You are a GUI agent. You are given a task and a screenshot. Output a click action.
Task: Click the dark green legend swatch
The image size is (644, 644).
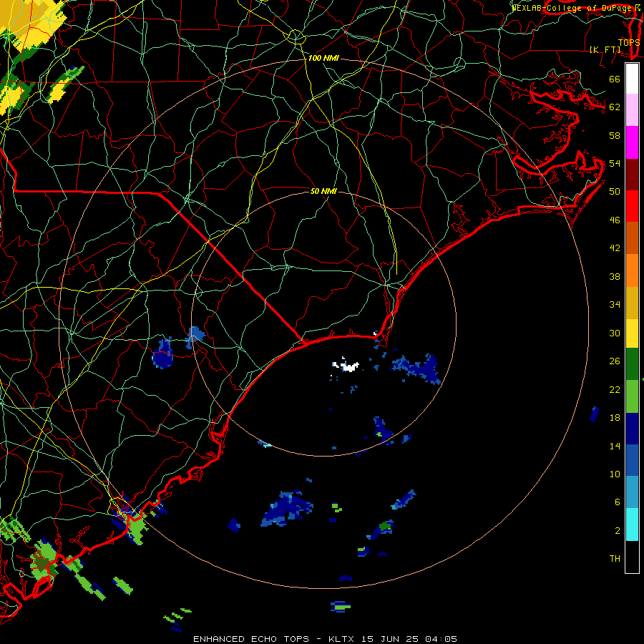pos(632,364)
